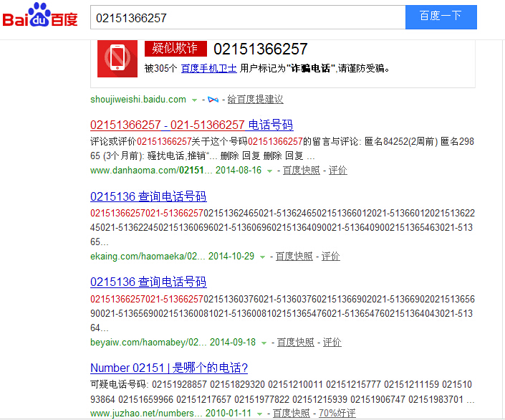This screenshot has height=420, width=505.
Task: Open result titled 02151366257 - 021-51366257 电话号码
Action: 192,125
